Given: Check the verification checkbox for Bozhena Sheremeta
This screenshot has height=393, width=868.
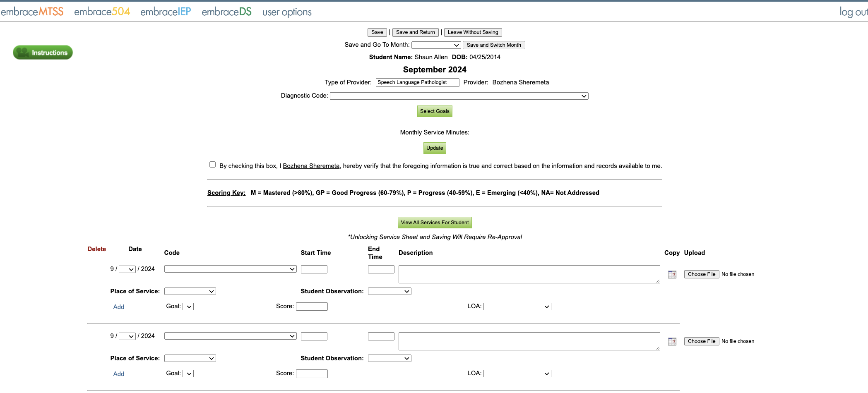Looking at the screenshot, I should coord(212,165).
